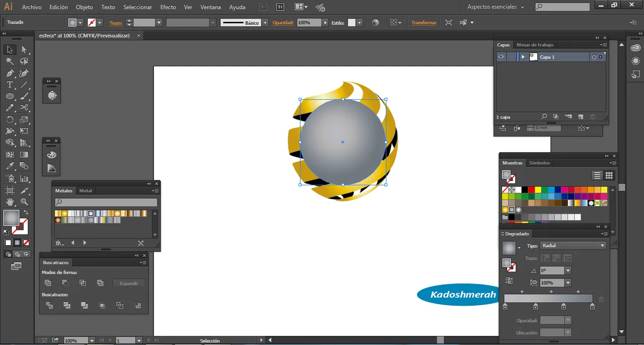Image resolution: width=644 pixels, height=345 pixels.
Task: Click the Eyedropper tool
Action: coord(10,166)
